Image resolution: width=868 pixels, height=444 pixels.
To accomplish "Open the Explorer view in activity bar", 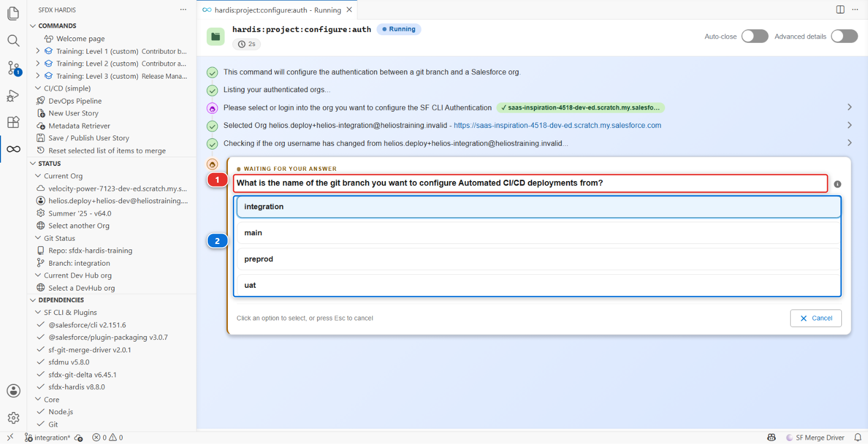I will coord(14,13).
